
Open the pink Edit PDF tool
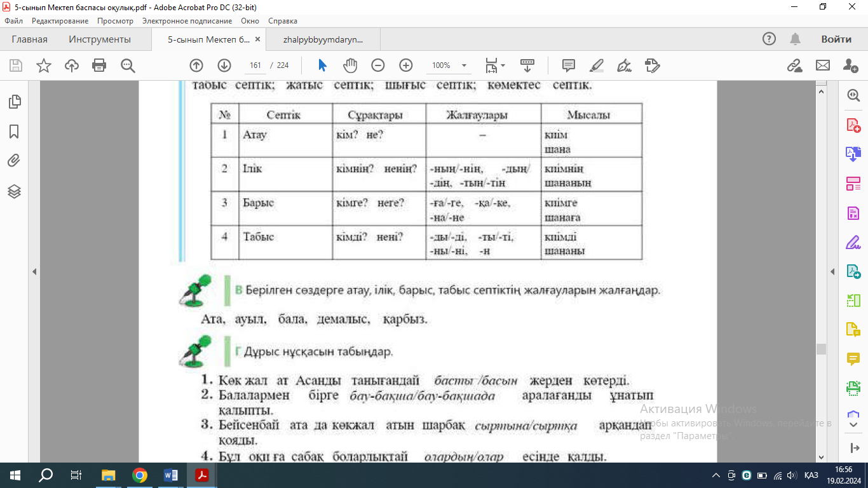tap(853, 184)
